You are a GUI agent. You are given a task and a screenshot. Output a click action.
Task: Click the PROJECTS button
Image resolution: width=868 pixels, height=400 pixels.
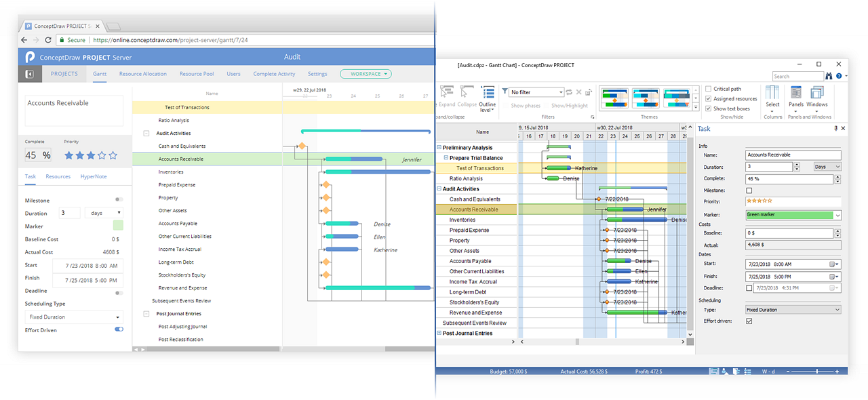[64, 74]
